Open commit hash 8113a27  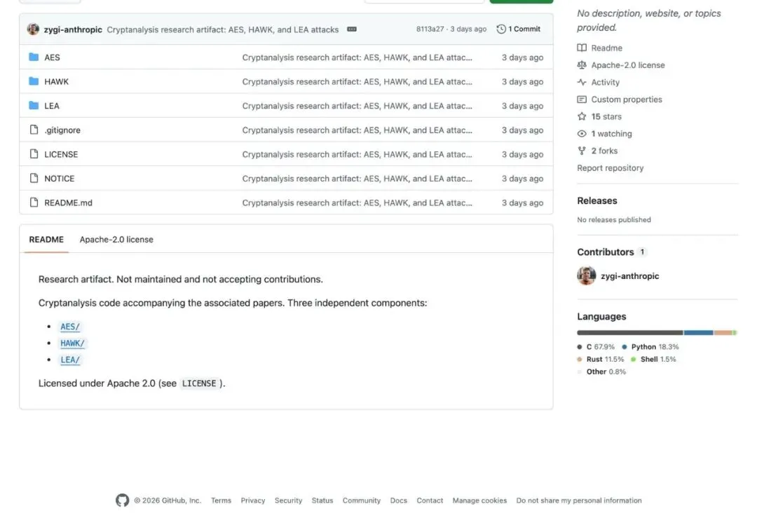[x=430, y=29]
